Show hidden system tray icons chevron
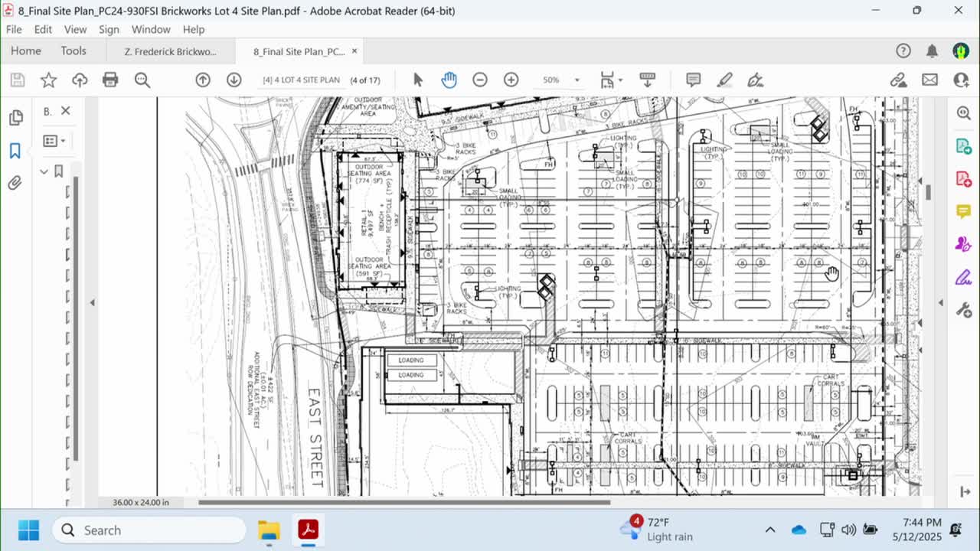 point(770,530)
